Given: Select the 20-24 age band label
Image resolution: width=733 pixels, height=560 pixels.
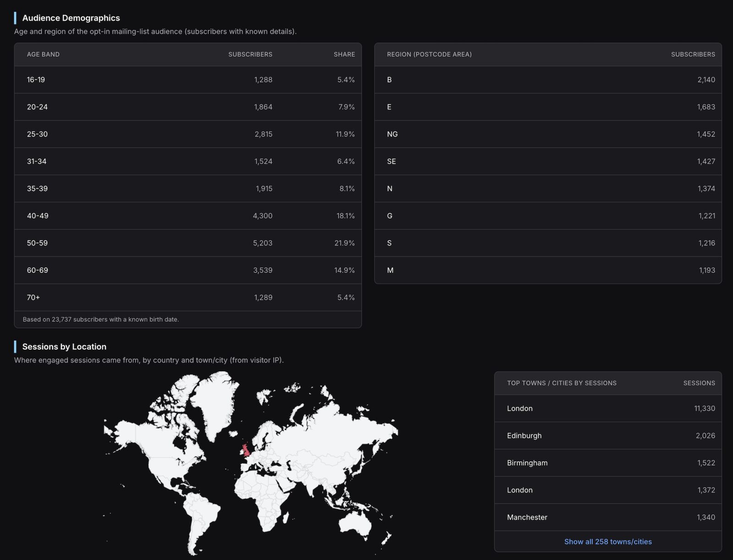Looking at the screenshot, I should coord(37,107).
